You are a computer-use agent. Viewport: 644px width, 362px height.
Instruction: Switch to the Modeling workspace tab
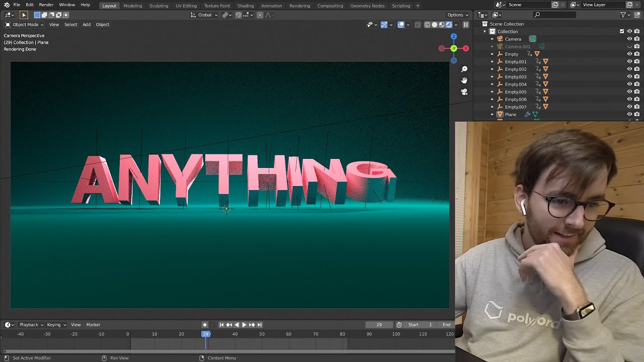tap(133, 6)
